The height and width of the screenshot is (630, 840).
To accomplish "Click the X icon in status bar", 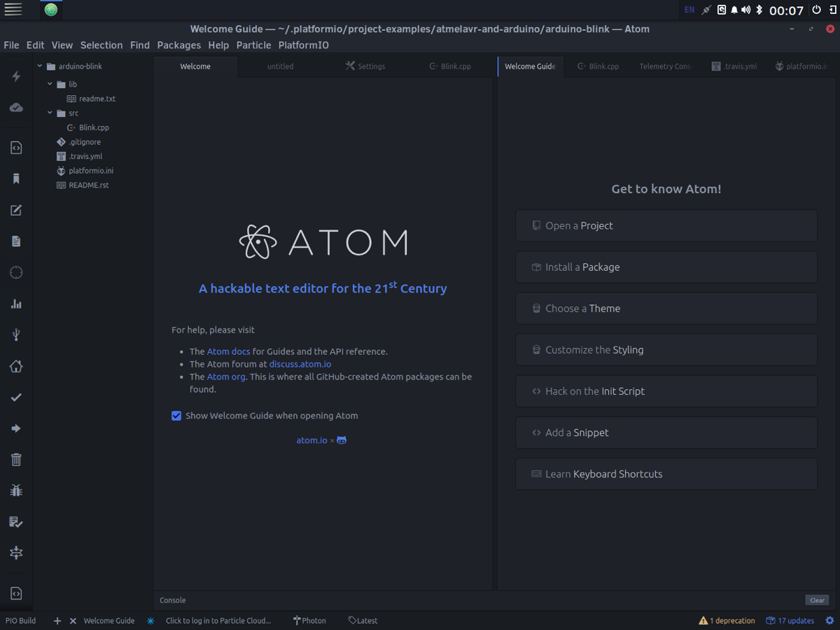I will click(73, 621).
